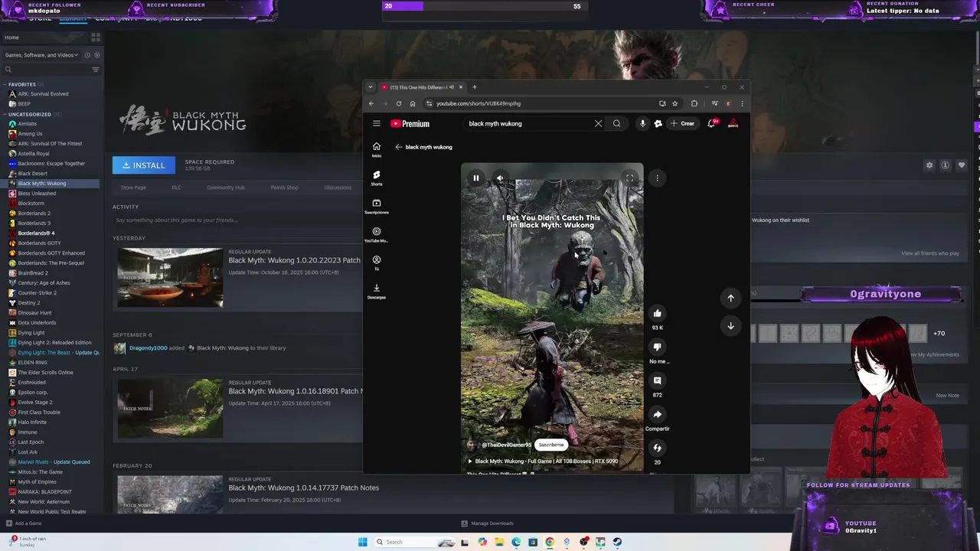This screenshot has height=551, width=980.
Task: Clear the YouTube search with the X
Action: pyautogui.click(x=598, y=123)
